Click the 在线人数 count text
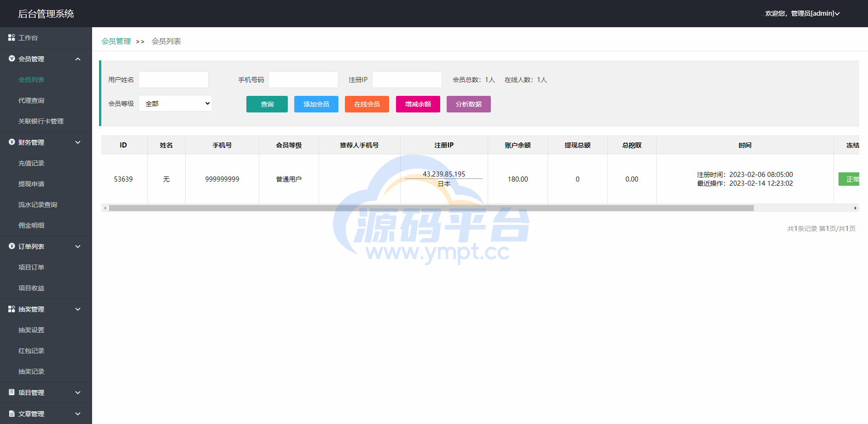 coord(526,80)
